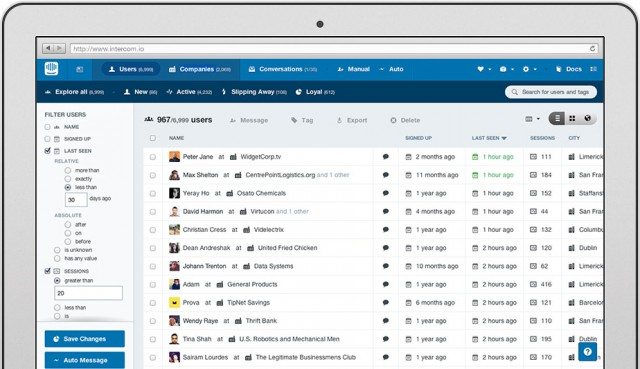The height and width of the screenshot is (369, 640).
Task: Sort by the Last Seen column header
Action: [489, 138]
